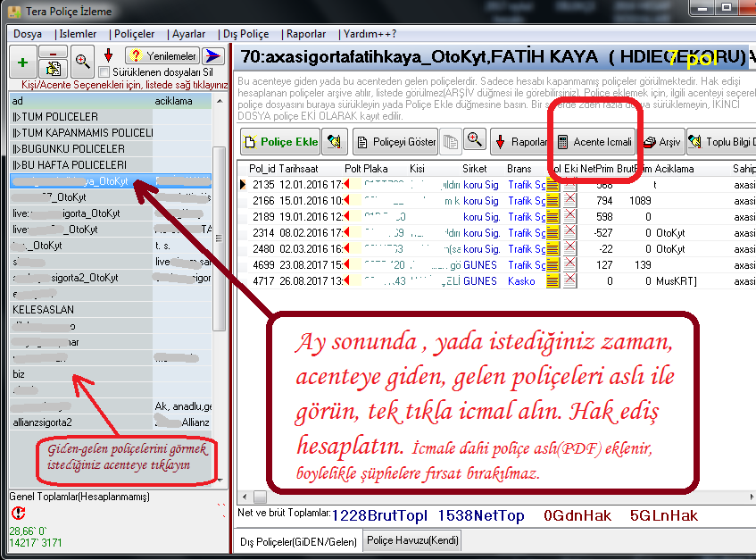Click the blue arrow icon beside Yenilemeler

pyautogui.click(x=212, y=55)
